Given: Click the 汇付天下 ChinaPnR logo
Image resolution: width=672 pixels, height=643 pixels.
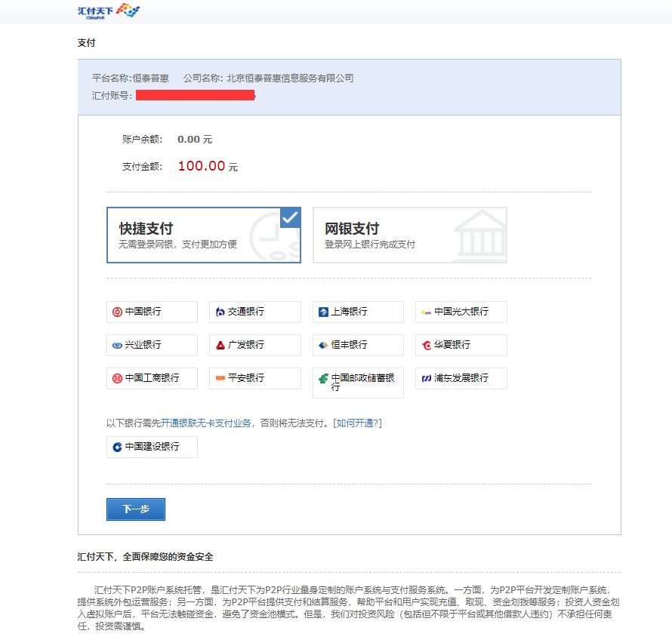Looking at the screenshot, I should click(x=109, y=11).
